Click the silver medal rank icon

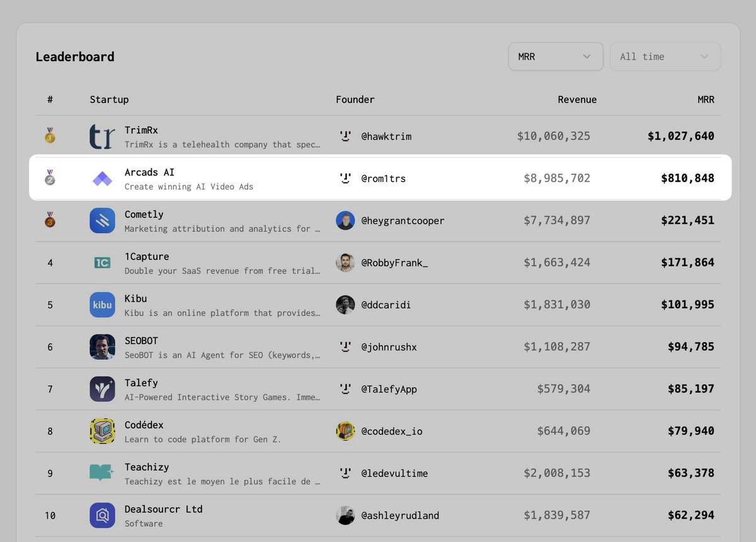tap(50, 177)
